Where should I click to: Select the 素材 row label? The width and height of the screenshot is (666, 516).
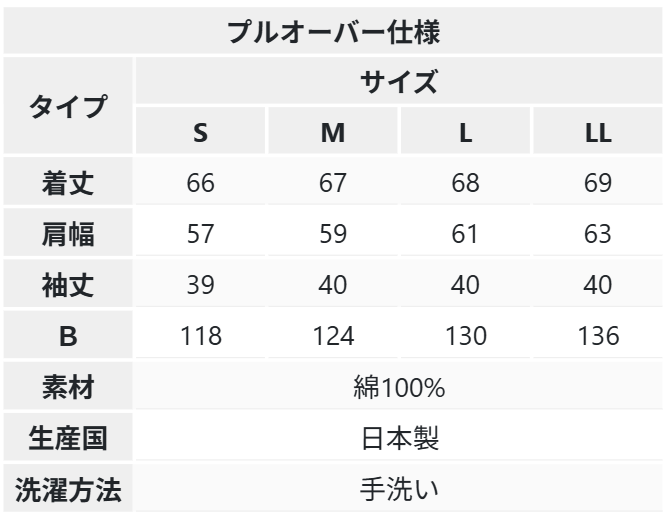pyautogui.click(x=68, y=387)
